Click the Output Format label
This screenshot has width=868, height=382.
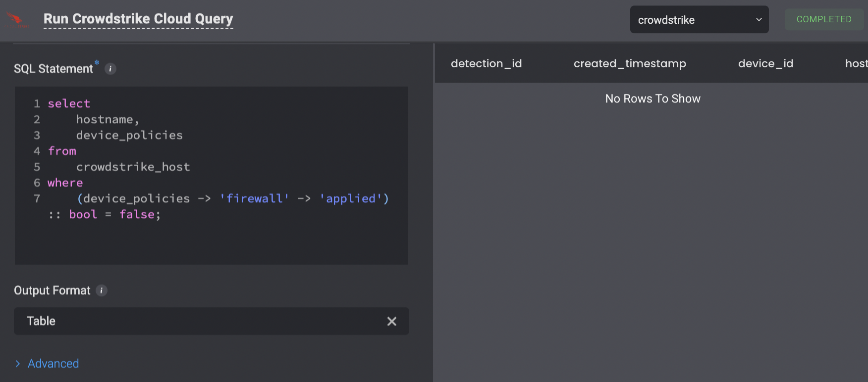[52, 290]
